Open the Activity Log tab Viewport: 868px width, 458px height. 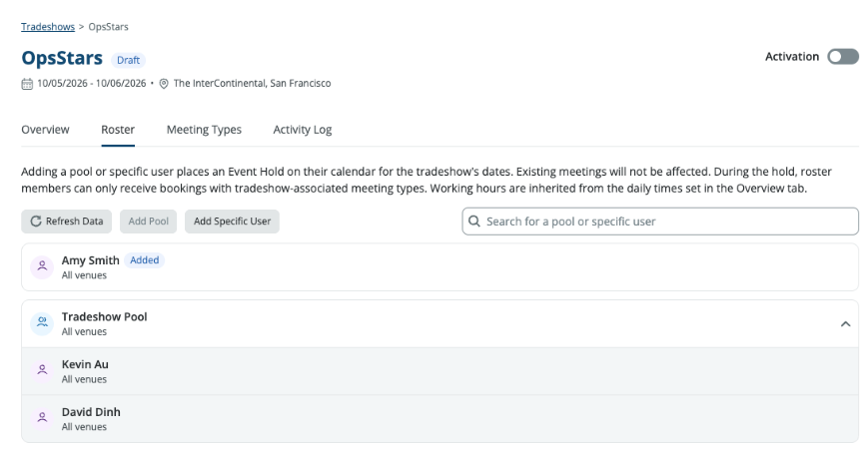click(303, 130)
